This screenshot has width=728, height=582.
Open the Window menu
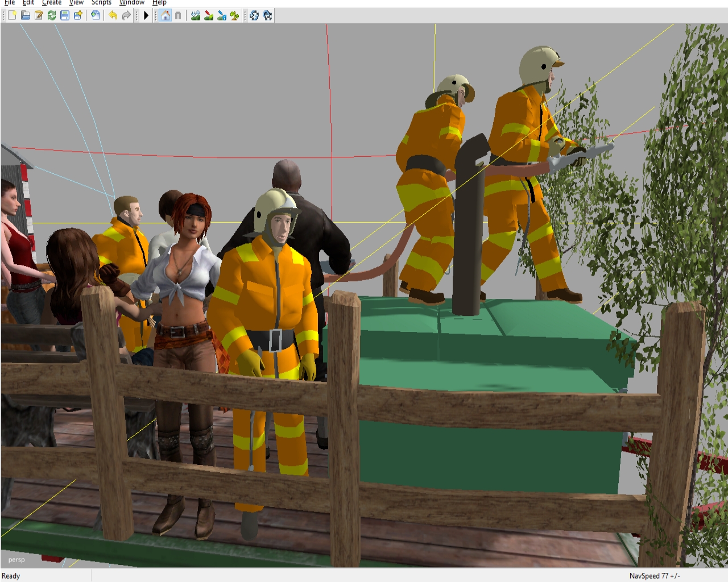pyautogui.click(x=131, y=3)
